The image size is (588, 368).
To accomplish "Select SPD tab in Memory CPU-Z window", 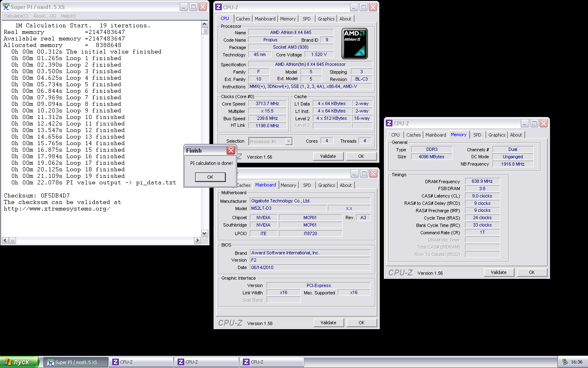I will tap(477, 135).
